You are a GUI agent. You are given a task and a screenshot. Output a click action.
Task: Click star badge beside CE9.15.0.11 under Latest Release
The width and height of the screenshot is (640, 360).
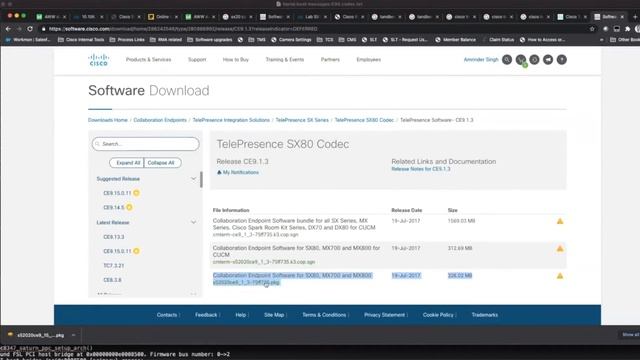coord(136,251)
